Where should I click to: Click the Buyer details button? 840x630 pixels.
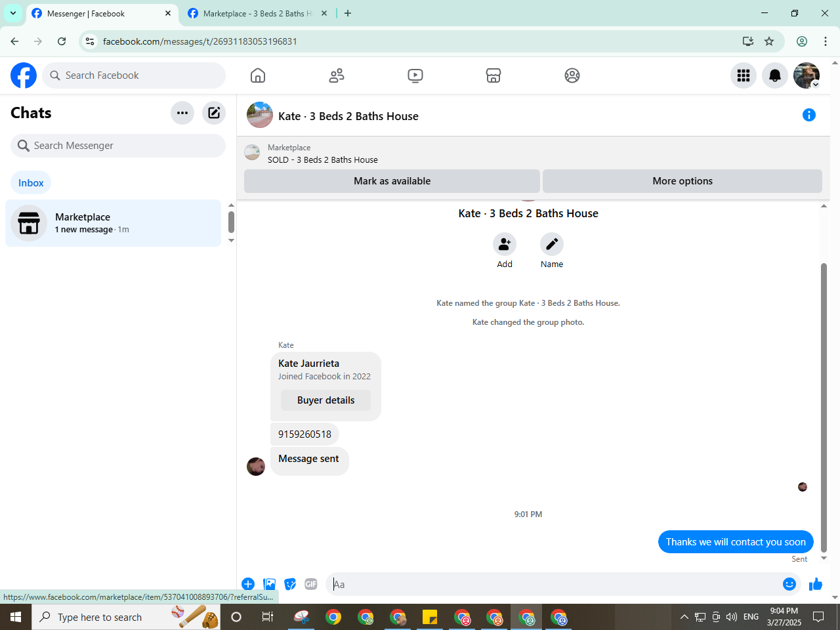click(325, 400)
